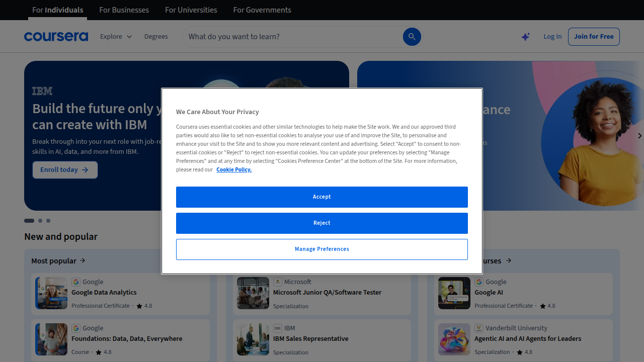644x362 pixels.
Task: Click the Vanderbilt University logo icon
Action: [x=479, y=328]
